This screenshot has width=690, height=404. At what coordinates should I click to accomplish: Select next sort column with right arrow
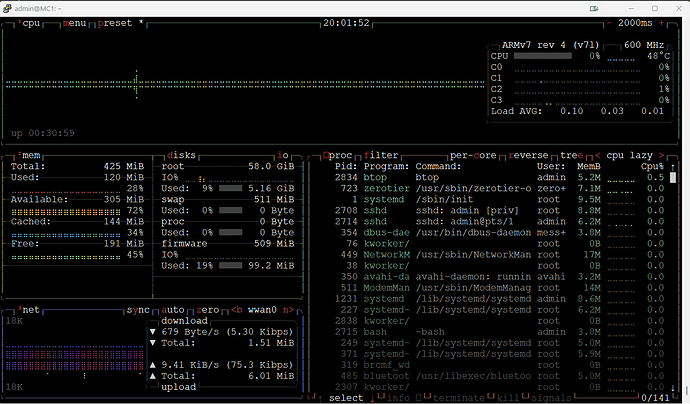click(661, 155)
